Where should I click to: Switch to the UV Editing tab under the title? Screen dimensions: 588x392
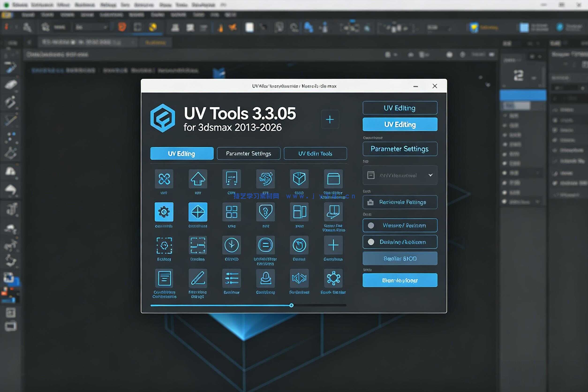pyautogui.click(x=182, y=154)
